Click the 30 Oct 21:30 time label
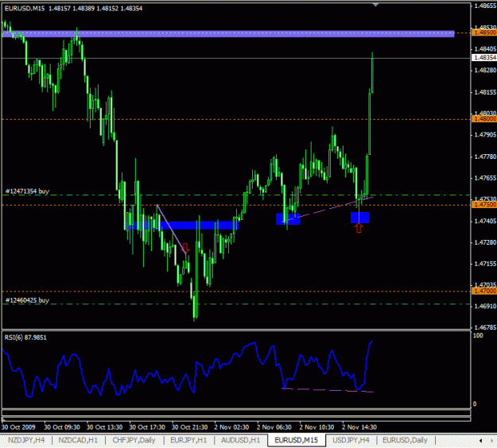Viewport: 497px width, 448px height. (189, 427)
